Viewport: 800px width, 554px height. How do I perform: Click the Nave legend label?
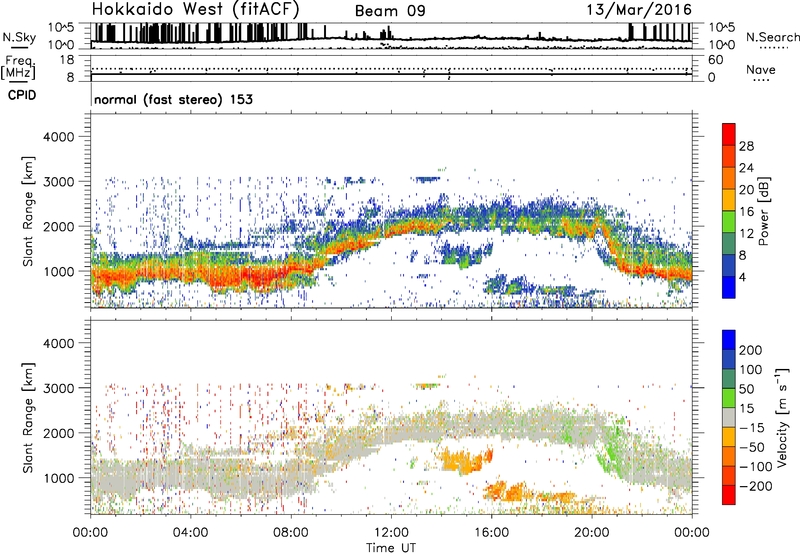(761, 69)
